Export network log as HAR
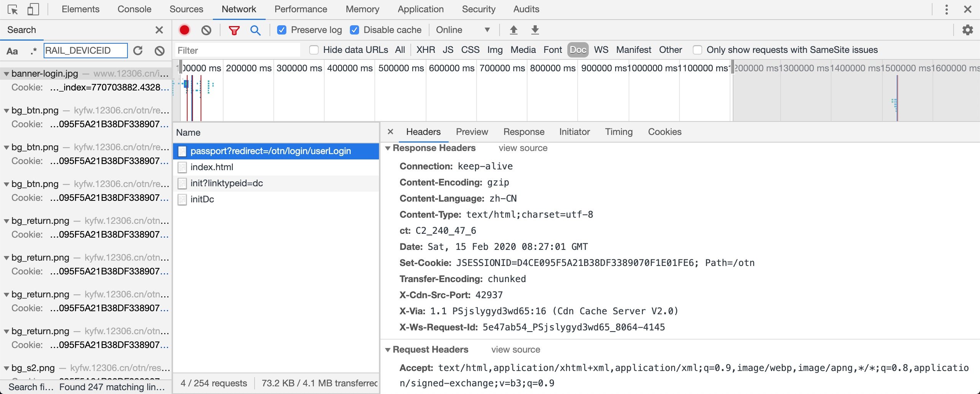 click(x=535, y=30)
